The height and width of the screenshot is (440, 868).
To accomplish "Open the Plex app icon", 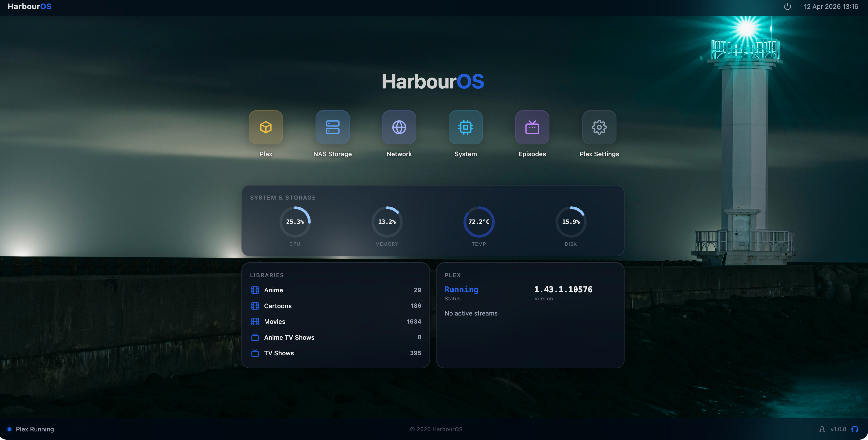I will coord(266,127).
